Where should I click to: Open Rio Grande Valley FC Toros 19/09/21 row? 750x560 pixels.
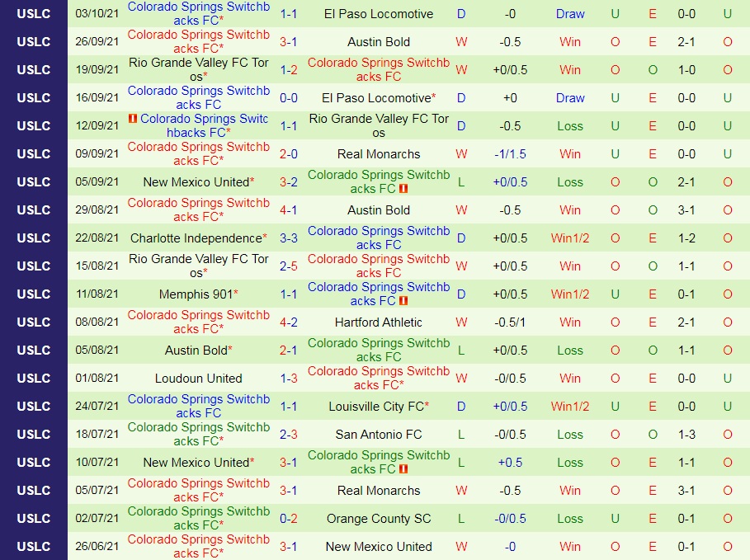(199, 70)
